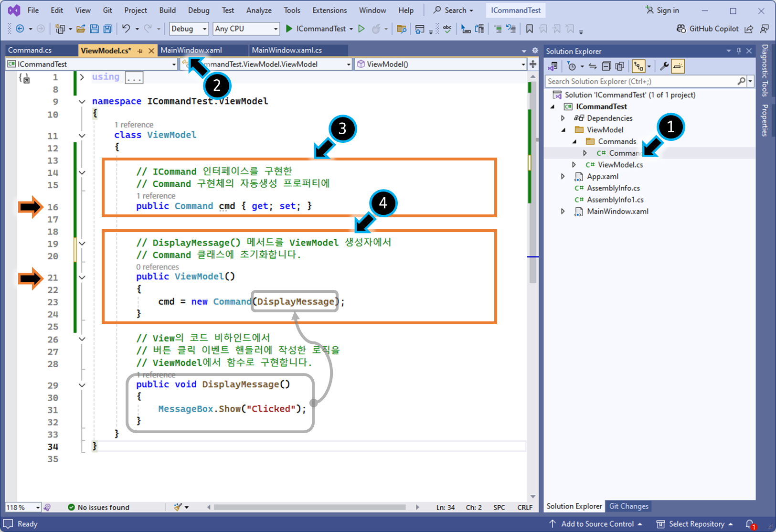Collapse all nodes in Solution Explorer

pyautogui.click(x=606, y=66)
